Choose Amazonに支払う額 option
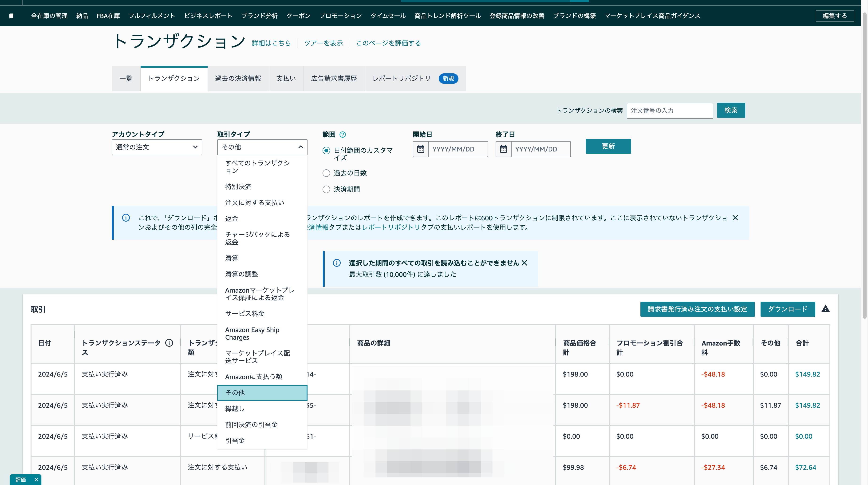 [262, 377]
